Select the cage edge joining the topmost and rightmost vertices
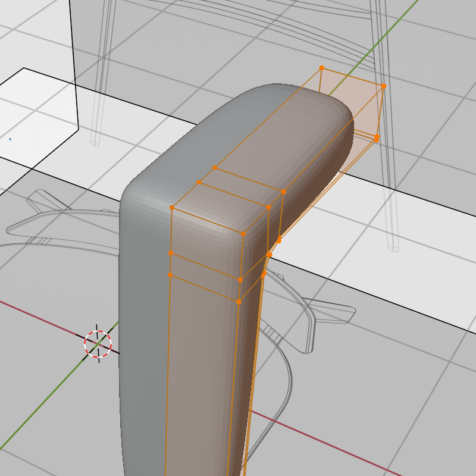Image resolution: width=476 pixels, height=476 pixels. point(353,77)
